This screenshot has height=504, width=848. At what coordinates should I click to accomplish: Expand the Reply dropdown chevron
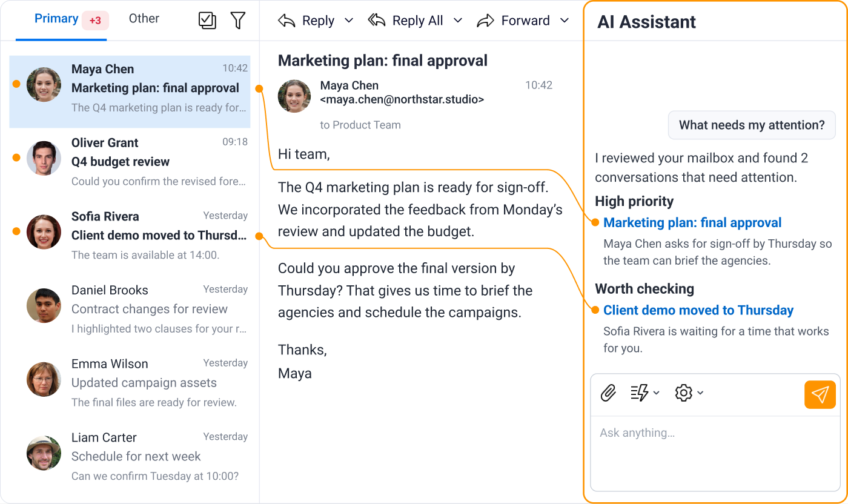pyautogui.click(x=349, y=21)
